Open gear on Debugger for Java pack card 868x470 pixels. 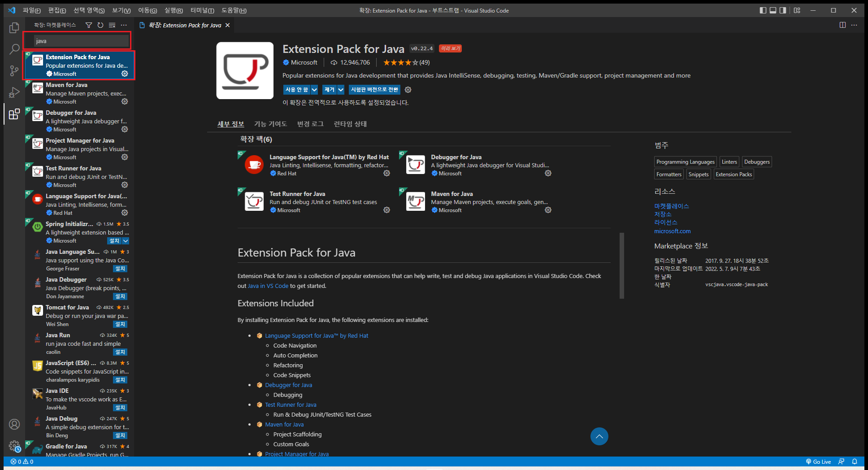548,173
